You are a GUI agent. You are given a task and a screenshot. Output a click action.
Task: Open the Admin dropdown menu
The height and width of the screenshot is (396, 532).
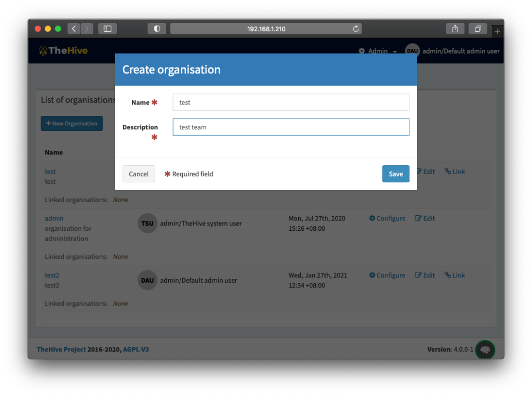click(378, 51)
